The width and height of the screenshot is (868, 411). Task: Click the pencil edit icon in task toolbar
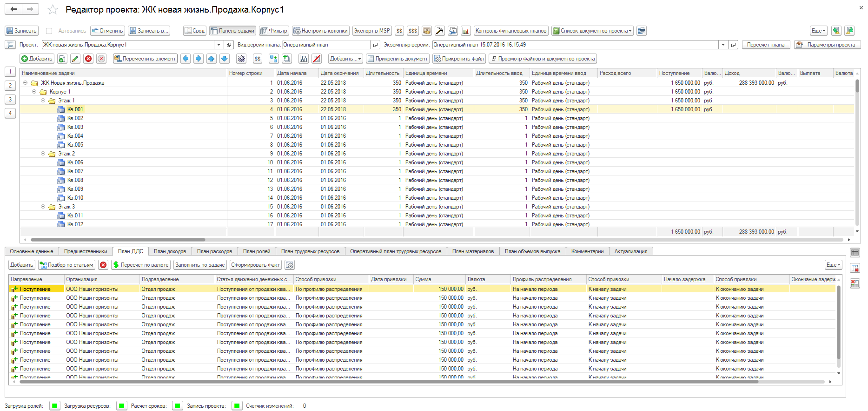click(x=75, y=59)
